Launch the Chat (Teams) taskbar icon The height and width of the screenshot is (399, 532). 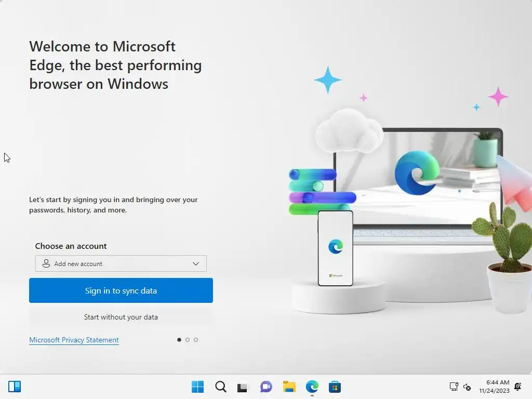(266, 387)
